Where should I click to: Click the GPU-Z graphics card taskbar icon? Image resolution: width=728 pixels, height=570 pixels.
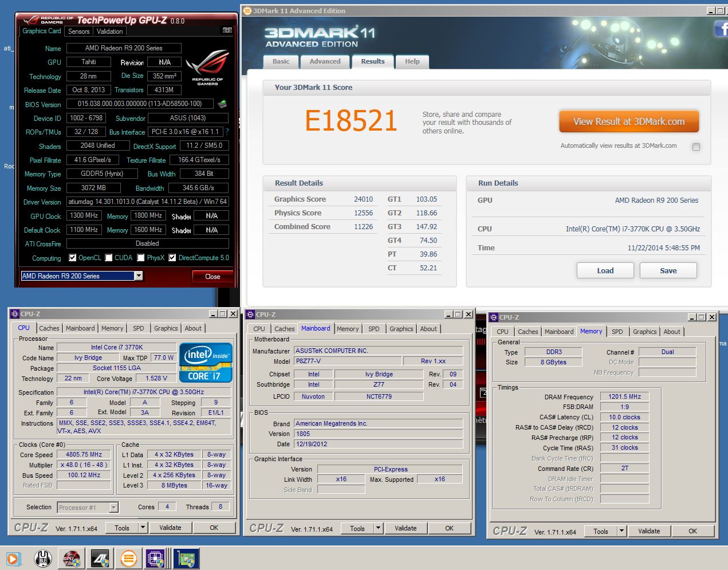[x=186, y=558]
